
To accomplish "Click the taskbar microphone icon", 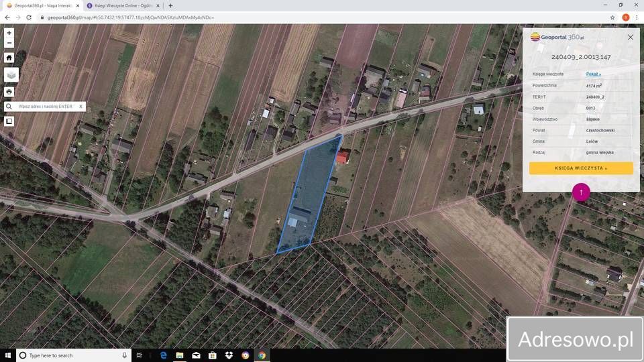I will tap(125, 355).
